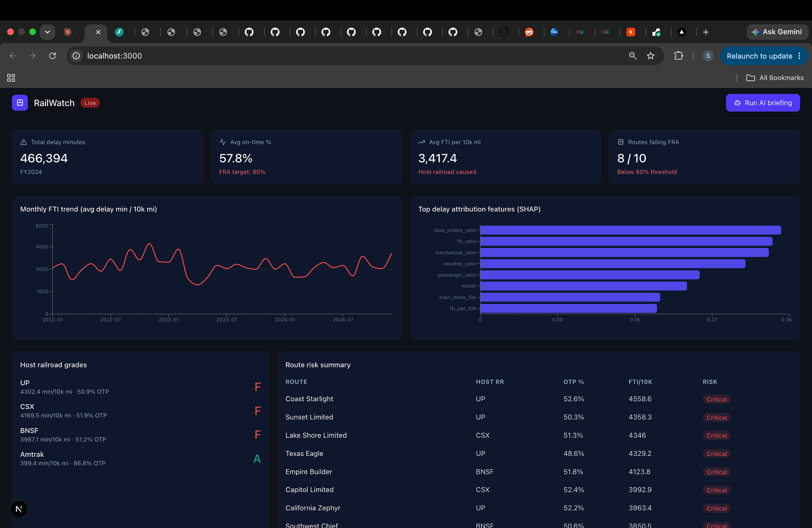Go forward to the next page
The image size is (812, 528).
(32, 56)
